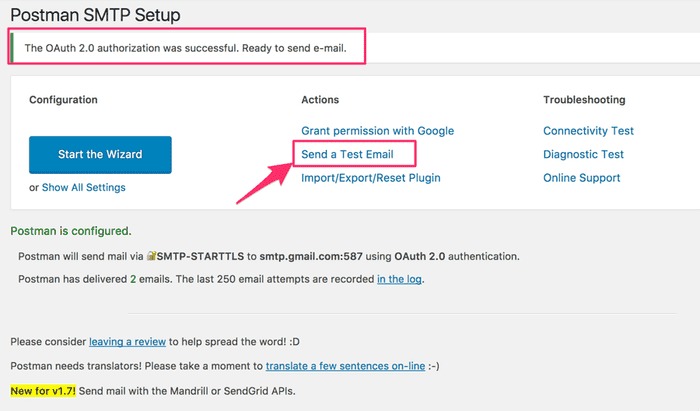Image resolution: width=700 pixels, height=411 pixels.
Task: Open Grant permission with Google
Action: coord(377,131)
